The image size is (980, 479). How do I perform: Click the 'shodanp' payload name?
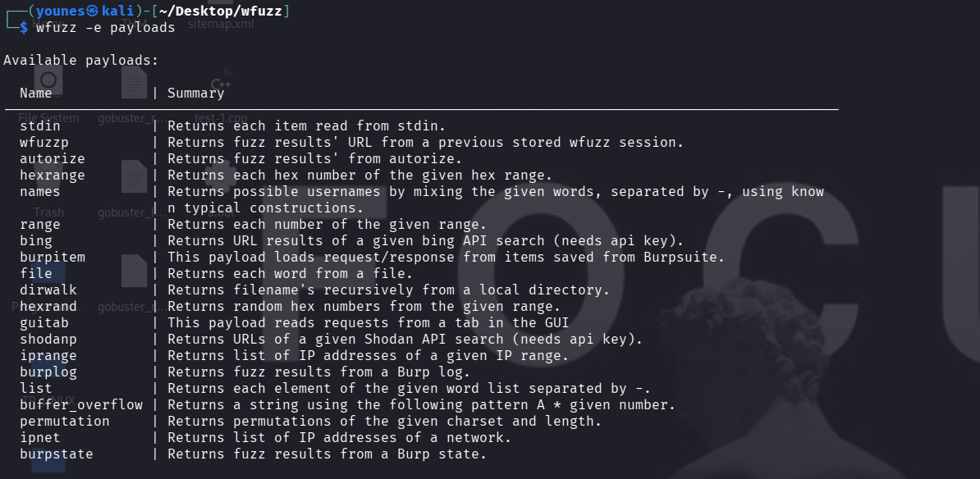coord(48,339)
